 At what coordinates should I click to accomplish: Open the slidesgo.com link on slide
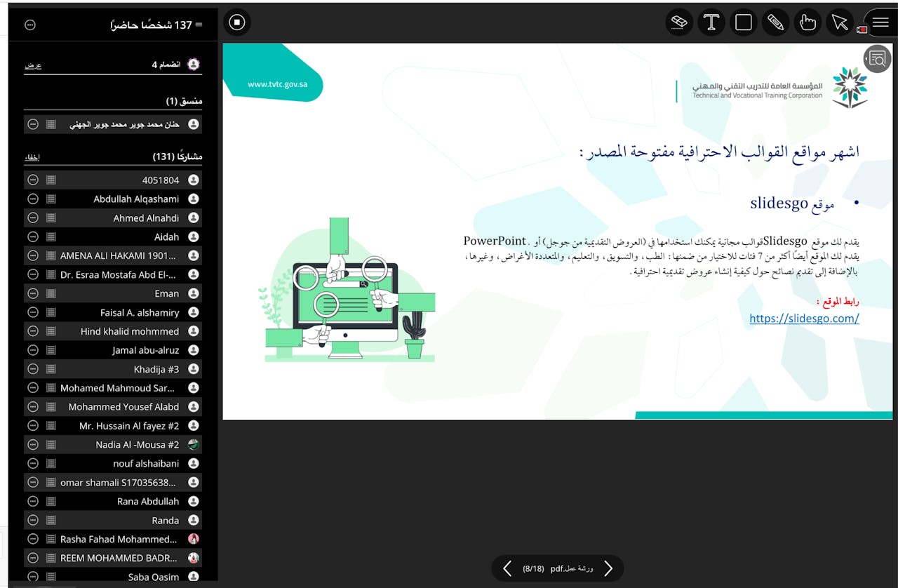coord(804,319)
